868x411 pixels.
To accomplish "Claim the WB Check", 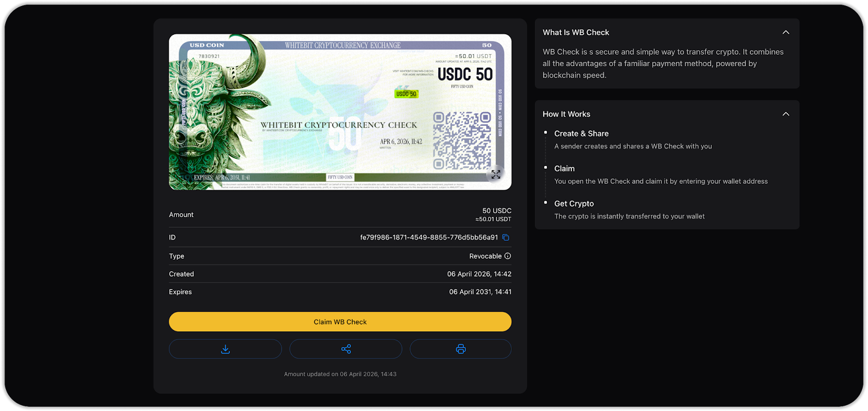I will 340,322.
